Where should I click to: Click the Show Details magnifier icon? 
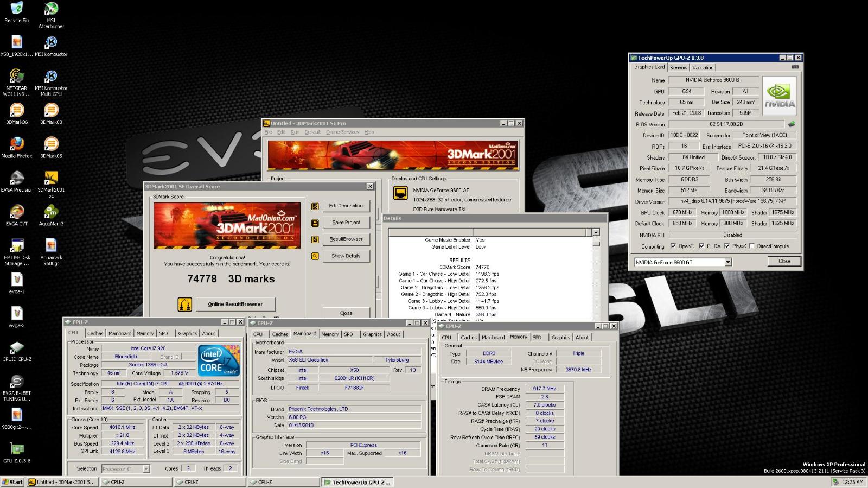click(x=315, y=256)
